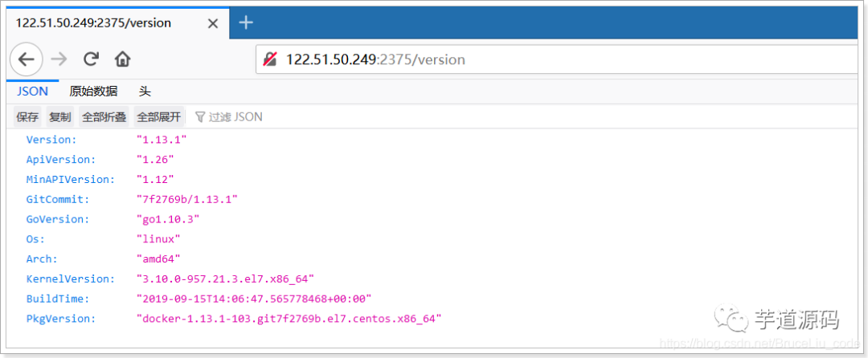Click the 保存 button

[27, 117]
